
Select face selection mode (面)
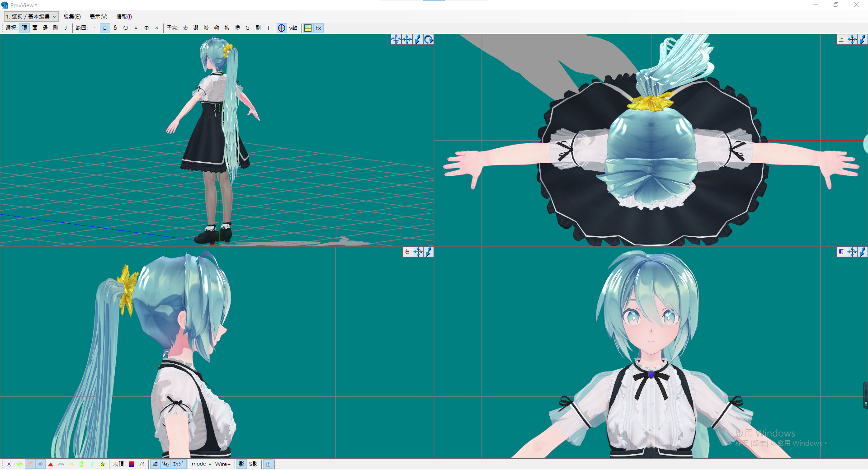34,28
